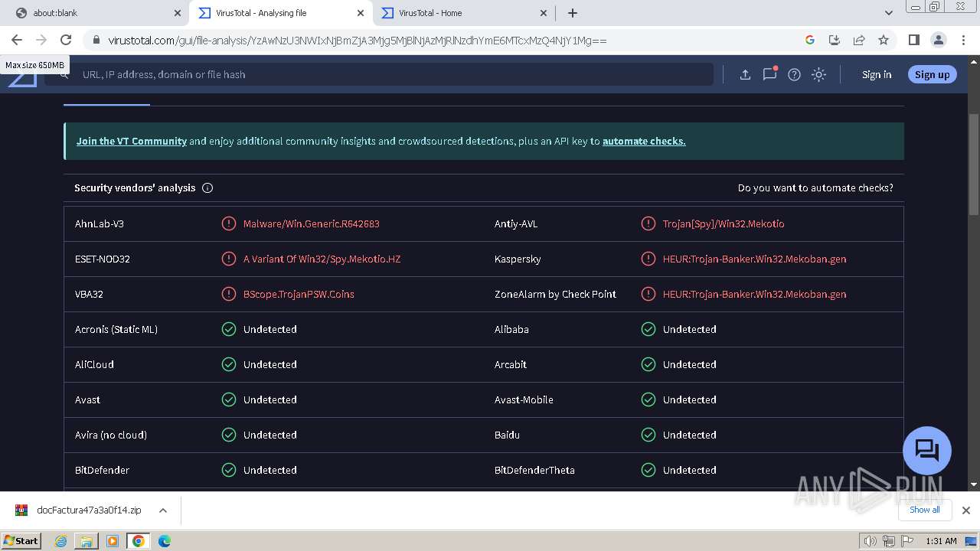Click the ESET-NOD32 malicious alert icon
The height and width of the screenshot is (551, 980).
tap(229, 259)
